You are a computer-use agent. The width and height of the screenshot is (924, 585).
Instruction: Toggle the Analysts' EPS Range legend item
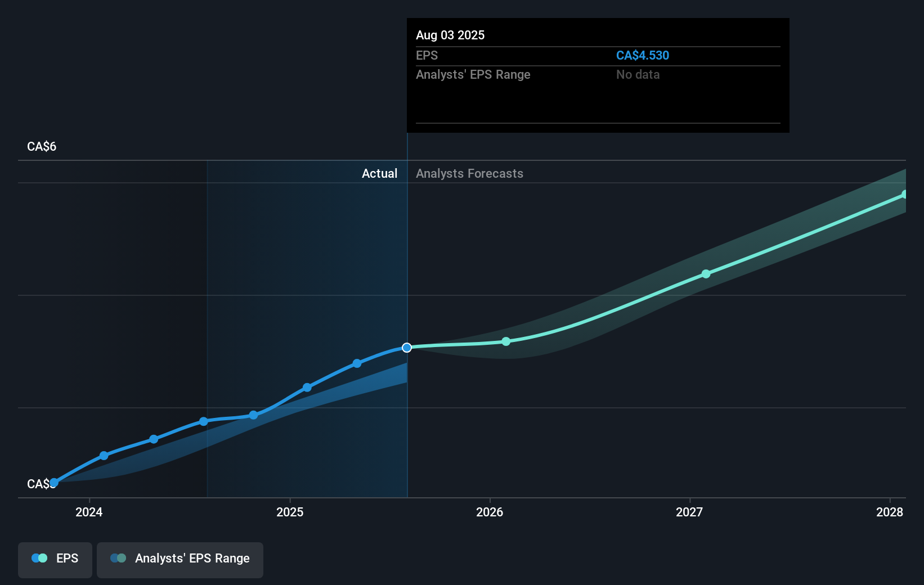pyautogui.click(x=180, y=559)
